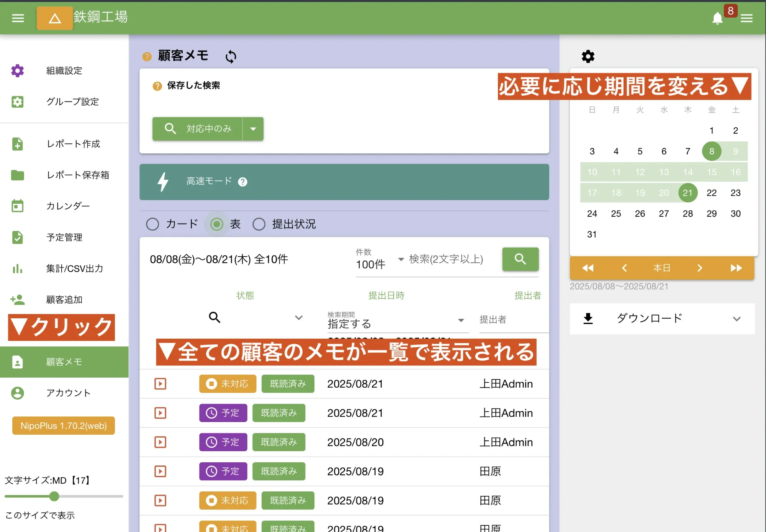Select the 提出状況 view radio button
The width and height of the screenshot is (766, 532).
click(259, 224)
